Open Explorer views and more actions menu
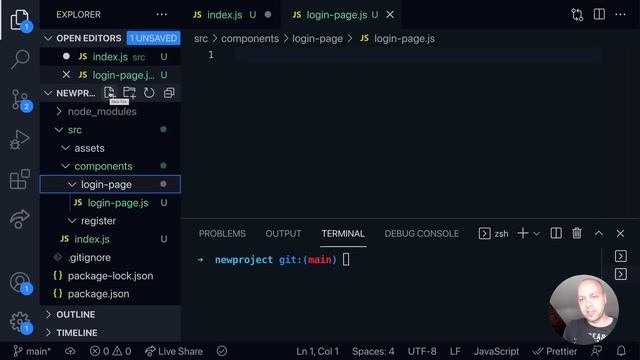640x360 pixels. tap(162, 15)
